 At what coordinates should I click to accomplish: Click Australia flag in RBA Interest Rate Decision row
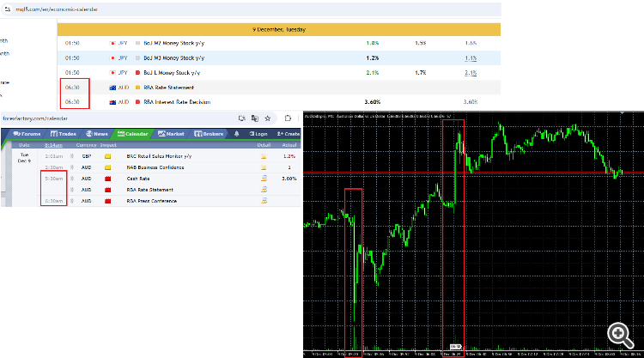coord(112,102)
